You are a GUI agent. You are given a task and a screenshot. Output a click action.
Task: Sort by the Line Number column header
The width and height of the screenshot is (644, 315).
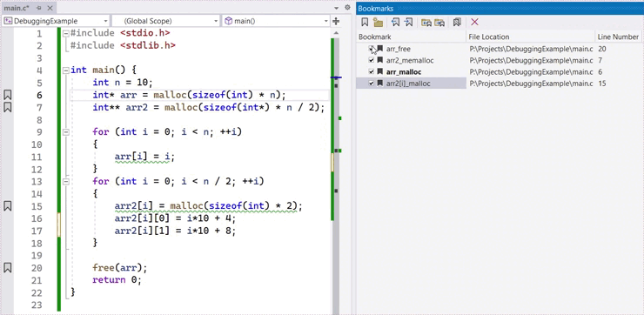point(618,37)
